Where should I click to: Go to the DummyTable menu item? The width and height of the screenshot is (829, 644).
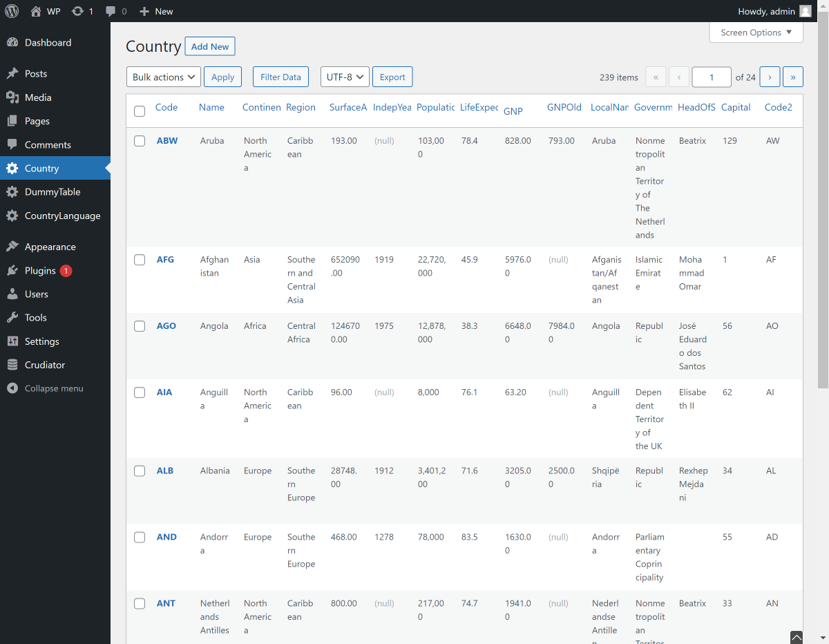[53, 192]
